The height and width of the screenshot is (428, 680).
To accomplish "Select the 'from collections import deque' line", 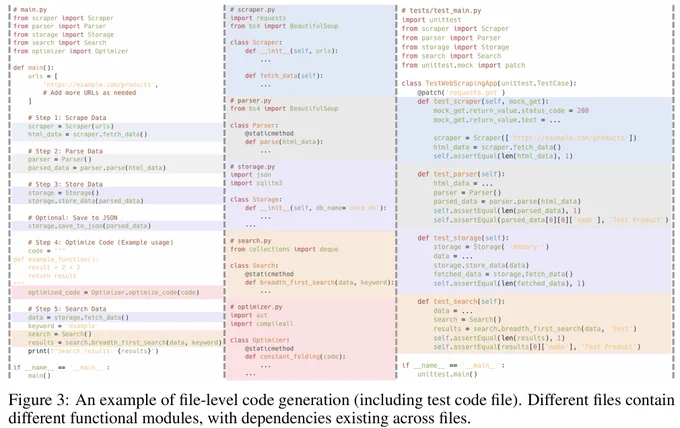I will 284,249.
